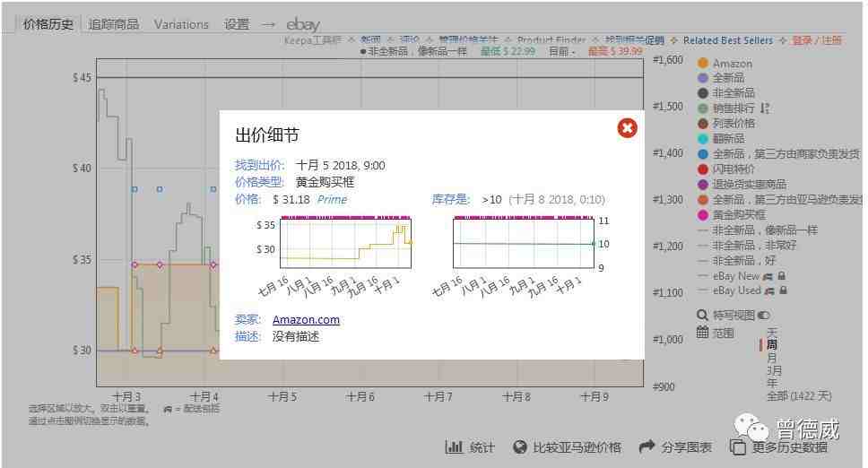Switch to the 价格历史 tab

pos(48,24)
